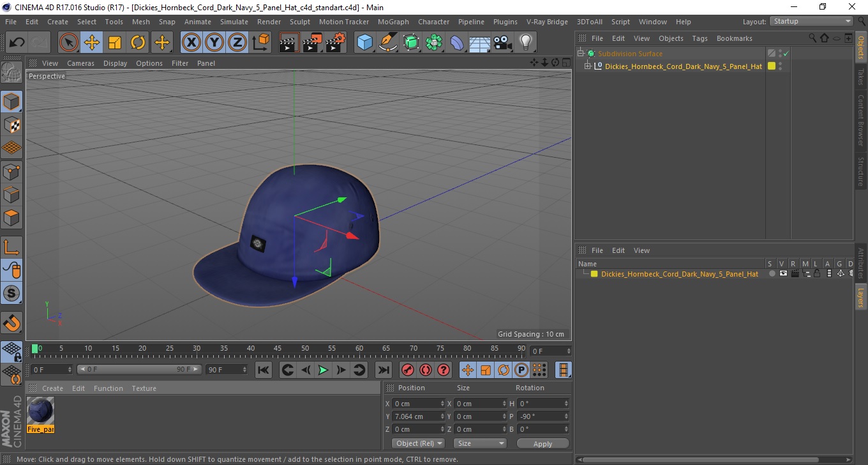Switch to Points mode

tap(11, 171)
